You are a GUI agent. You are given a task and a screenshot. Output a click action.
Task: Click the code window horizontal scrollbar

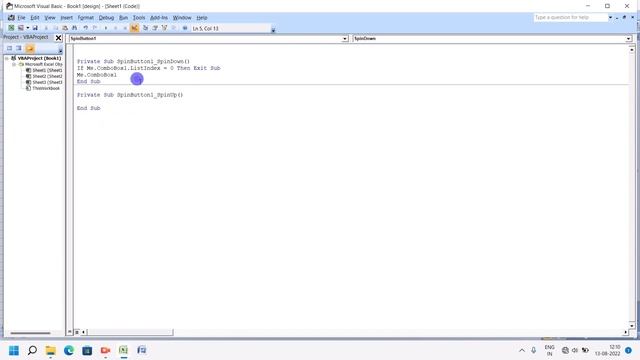click(x=130, y=332)
